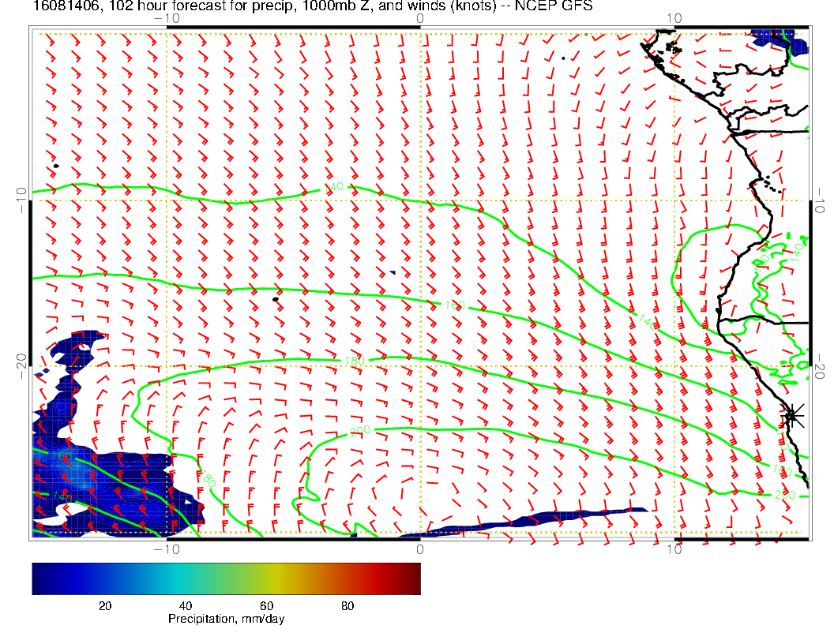Click the -10 latitude label on the right axis

pyautogui.click(x=821, y=200)
